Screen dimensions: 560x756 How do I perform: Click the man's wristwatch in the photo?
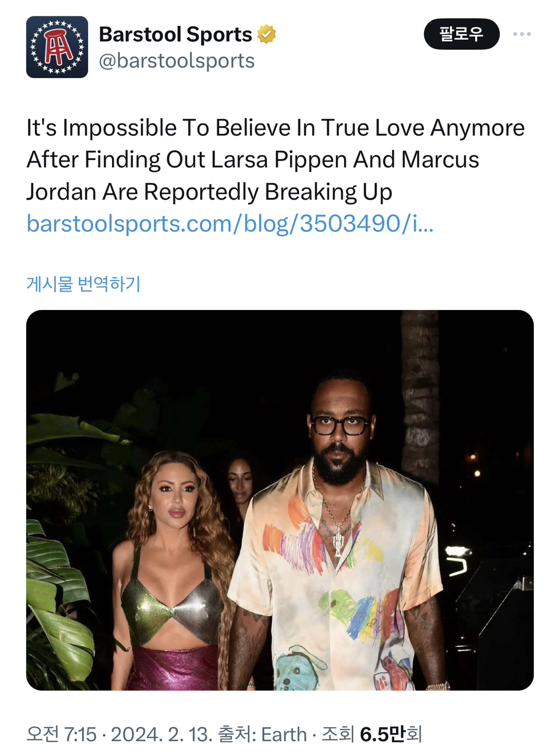[x=437, y=685]
